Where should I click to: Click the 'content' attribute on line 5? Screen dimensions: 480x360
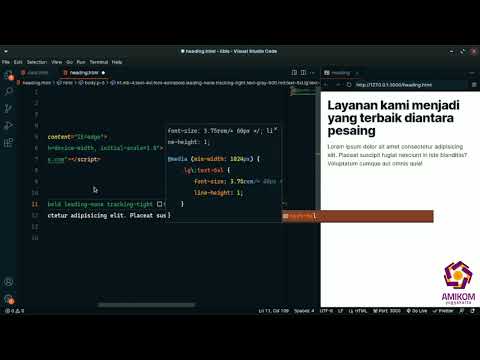pyautogui.click(x=59, y=137)
